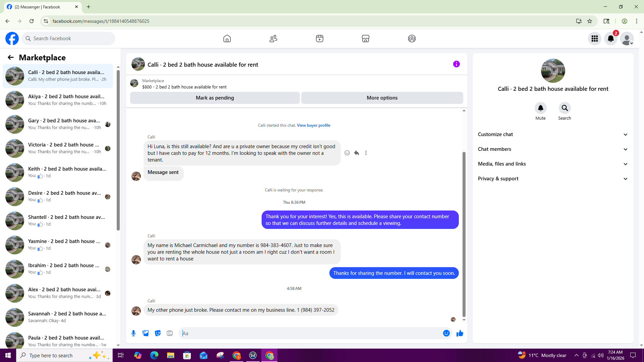Image resolution: width=644 pixels, height=362 pixels.
Task: Send a thumbs-up like
Action: point(460,333)
